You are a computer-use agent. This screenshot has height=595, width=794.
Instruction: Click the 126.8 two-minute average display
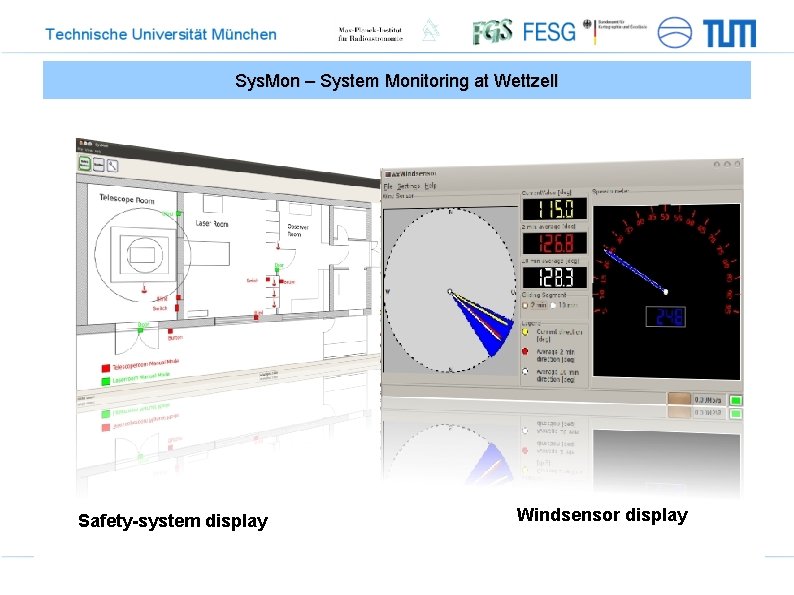554,243
